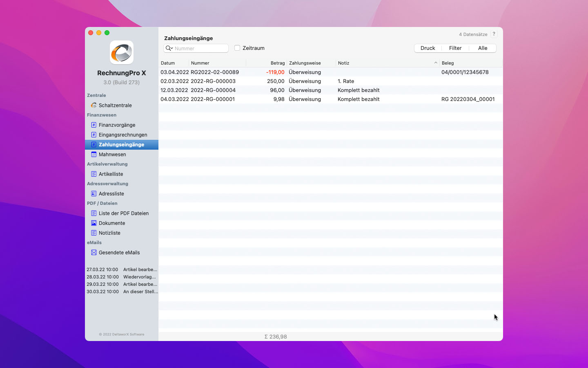Enable the Zeitraum checkbox
Screen dimensions: 588x368
pyautogui.click(x=237, y=48)
